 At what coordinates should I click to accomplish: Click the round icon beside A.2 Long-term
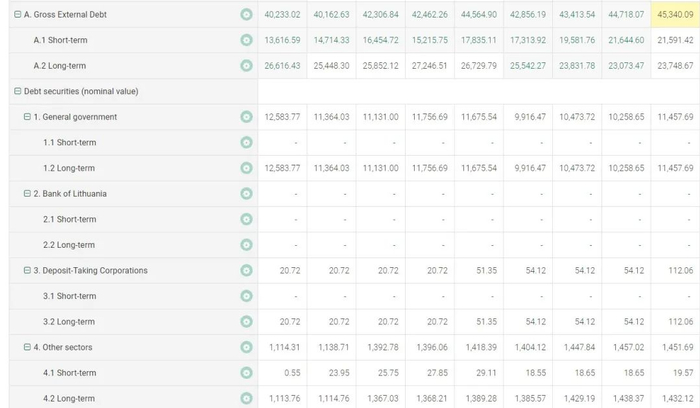[246, 66]
